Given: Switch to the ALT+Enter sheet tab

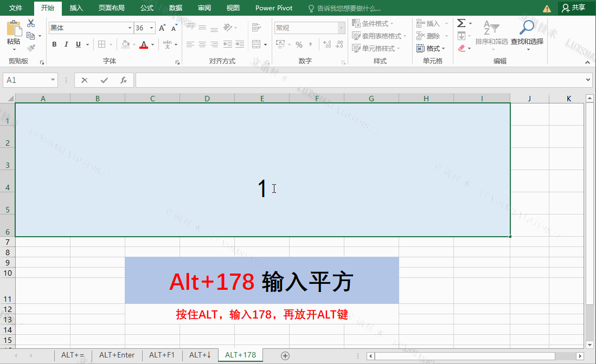Looking at the screenshot, I should point(117,355).
